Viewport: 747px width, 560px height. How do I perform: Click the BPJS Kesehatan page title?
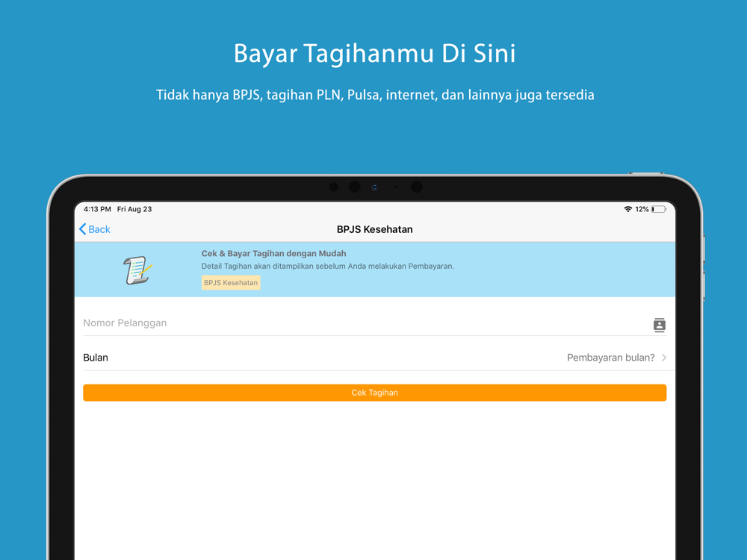coord(374,229)
